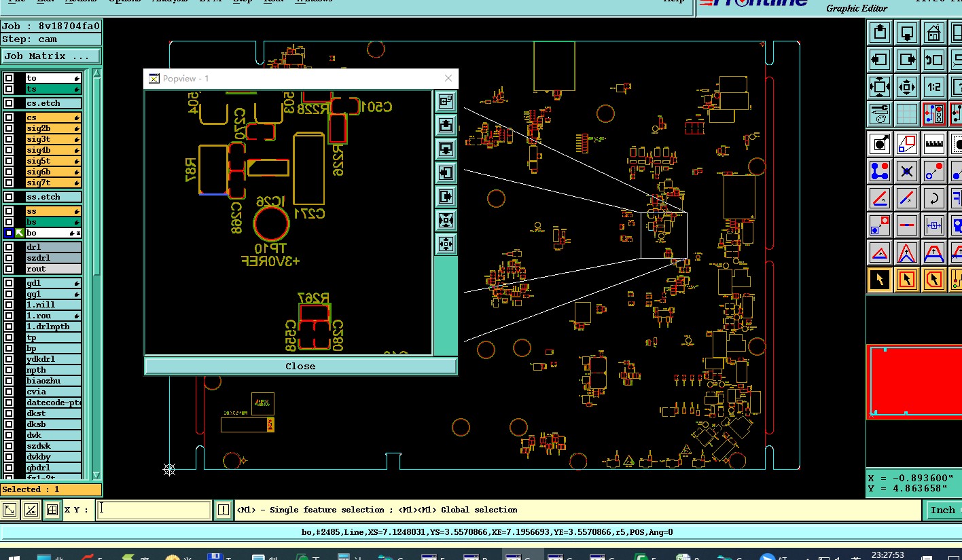Click the red board overview thumbnail
This screenshot has width=962, height=560.
coord(914,381)
